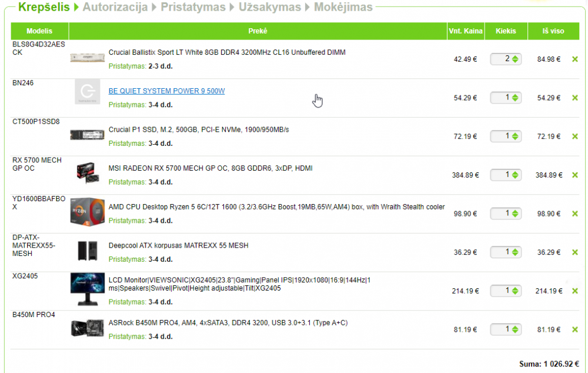Remove ViewSonic XG2405 monitor from cart
The image size is (588, 373).
pyautogui.click(x=574, y=291)
